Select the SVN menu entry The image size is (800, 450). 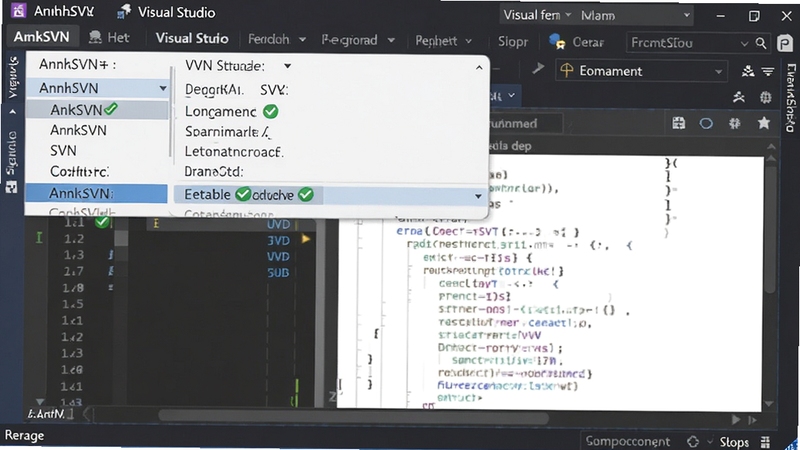(x=63, y=151)
